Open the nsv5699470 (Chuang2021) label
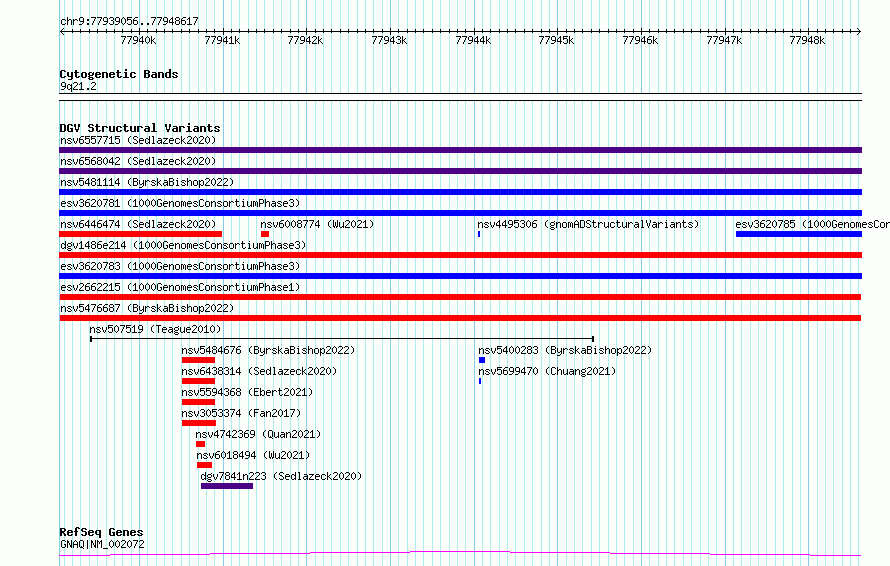Image resolution: width=890 pixels, height=566 pixels. coord(547,371)
